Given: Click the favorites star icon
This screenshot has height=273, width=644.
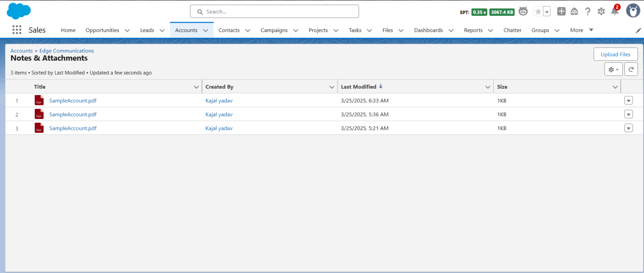Looking at the screenshot, I should (x=538, y=11).
